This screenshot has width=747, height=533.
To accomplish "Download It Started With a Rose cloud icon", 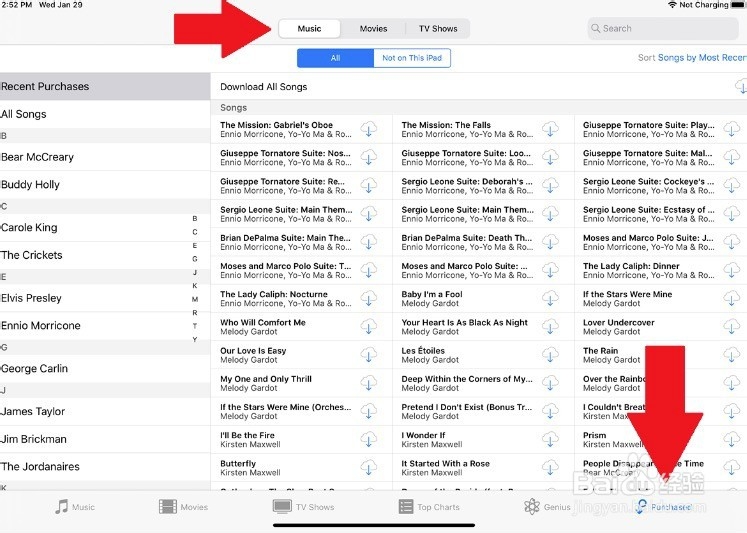I will click(x=550, y=467).
